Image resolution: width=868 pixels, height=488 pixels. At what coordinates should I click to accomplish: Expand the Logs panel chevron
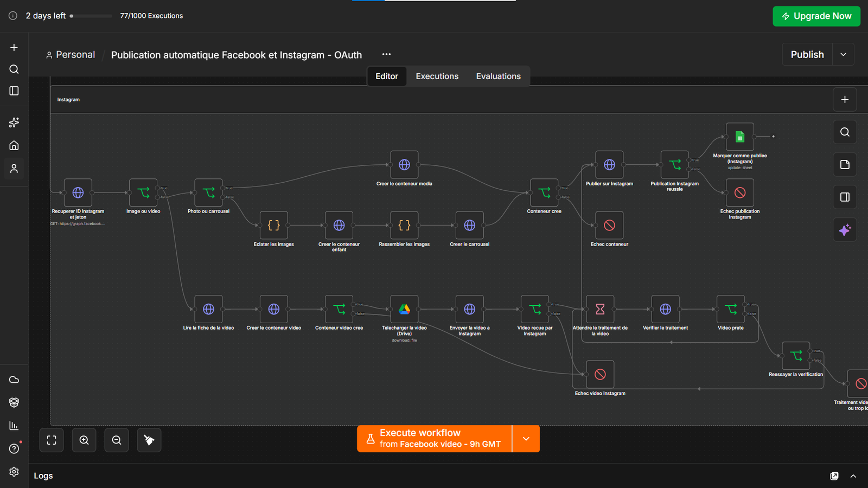[x=853, y=476]
